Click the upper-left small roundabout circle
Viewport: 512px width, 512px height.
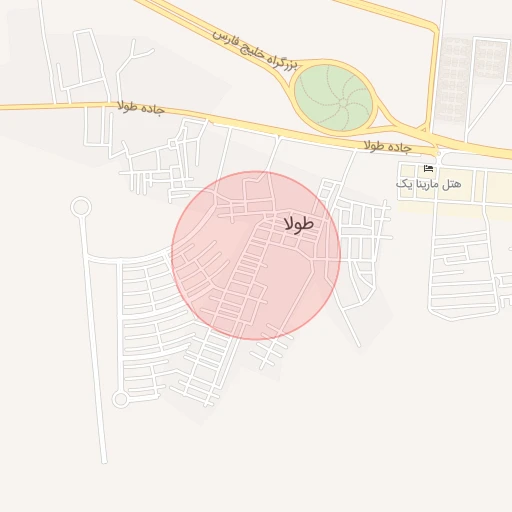81,207
